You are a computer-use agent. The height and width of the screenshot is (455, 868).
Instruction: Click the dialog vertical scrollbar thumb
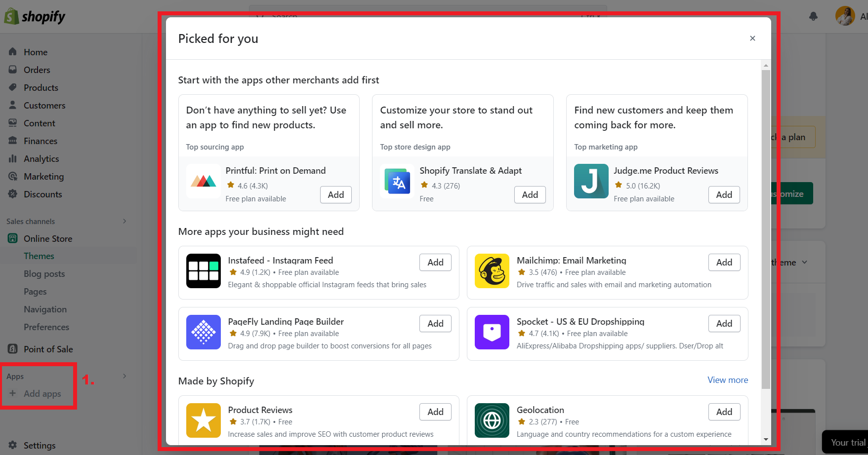[x=766, y=229]
